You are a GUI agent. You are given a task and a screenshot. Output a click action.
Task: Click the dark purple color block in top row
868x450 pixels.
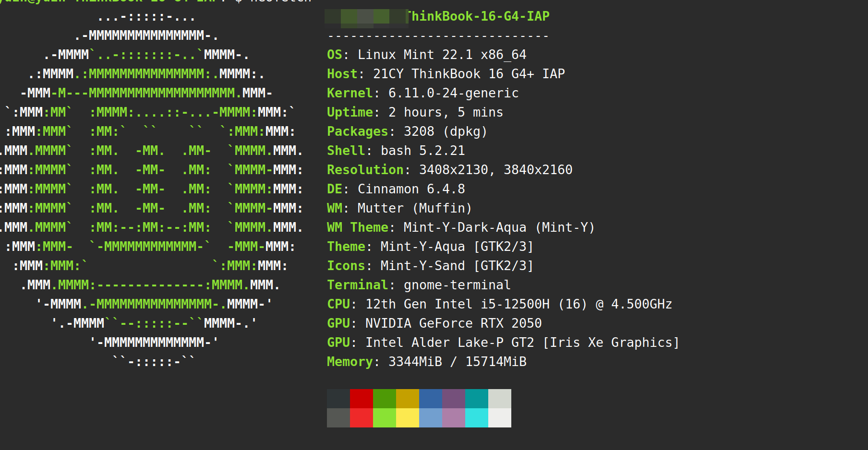pos(454,399)
